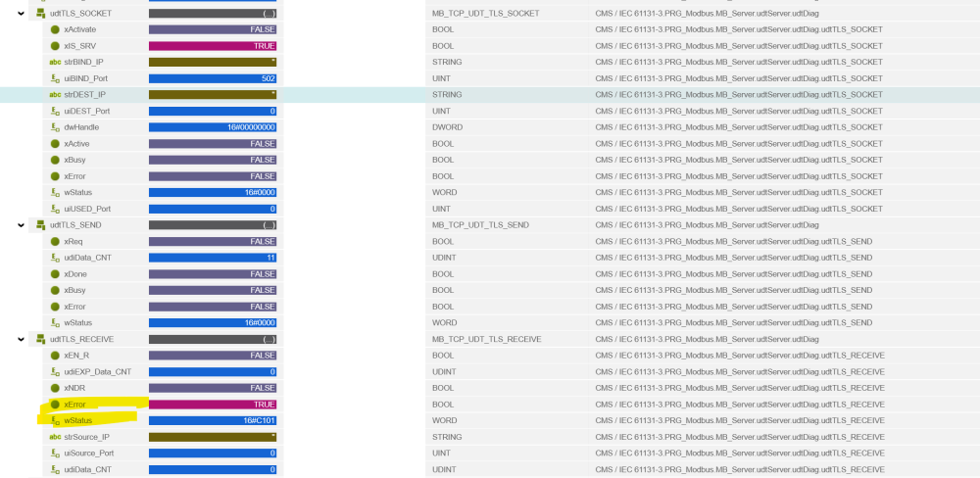Image resolution: width=980 pixels, height=478 pixels.
Task: Toggle the xActivate FALSE value
Action: (213, 29)
